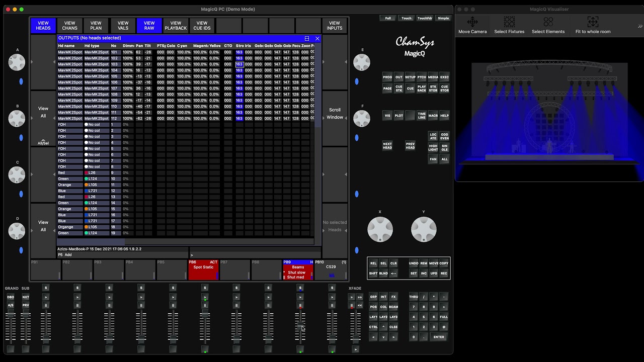The image size is (644, 362).
Task: Toggle blue button below encoder A
Action: 21,81
